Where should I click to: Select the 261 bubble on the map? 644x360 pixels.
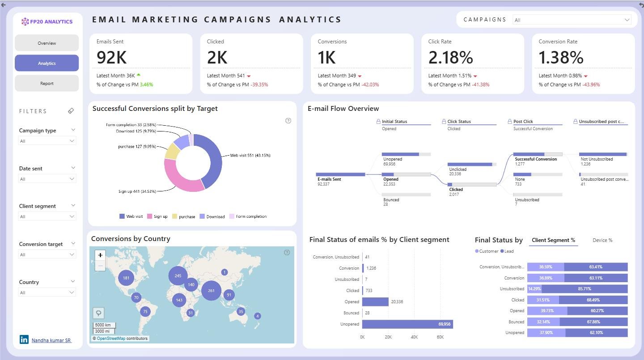click(x=211, y=291)
